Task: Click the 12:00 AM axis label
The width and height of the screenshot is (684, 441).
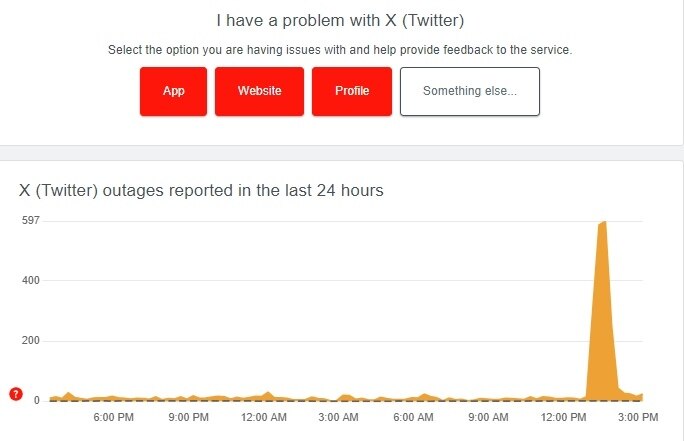Action: click(x=265, y=417)
